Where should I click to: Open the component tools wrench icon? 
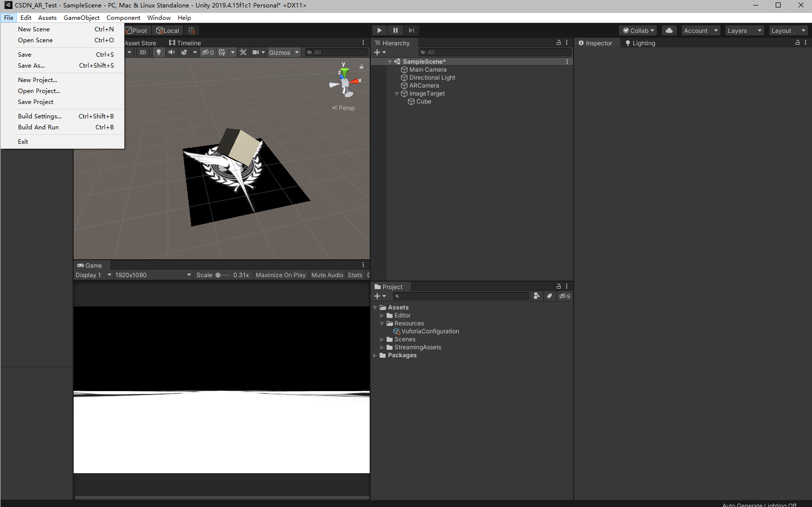tap(243, 52)
